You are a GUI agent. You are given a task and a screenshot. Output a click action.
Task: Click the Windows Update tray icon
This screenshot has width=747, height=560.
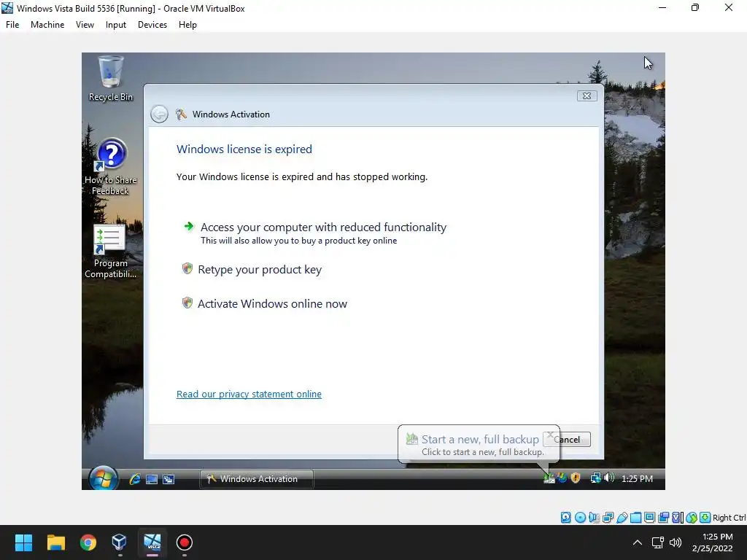[x=562, y=478]
